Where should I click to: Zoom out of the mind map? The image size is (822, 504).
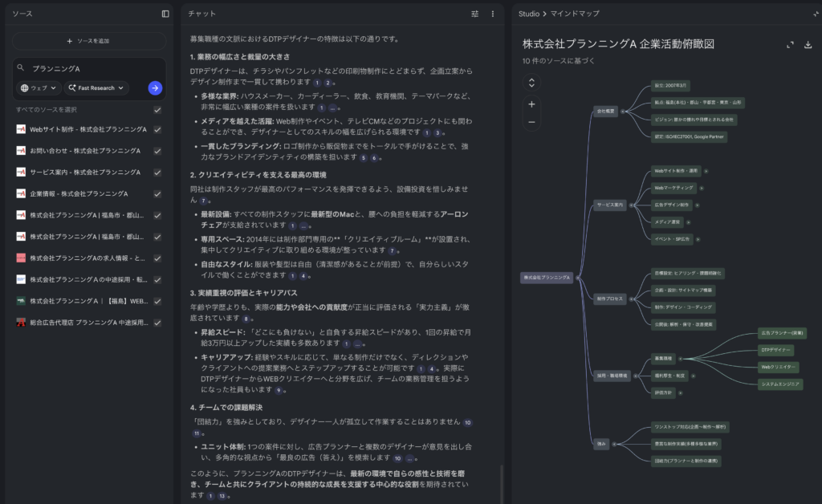pos(531,122)
